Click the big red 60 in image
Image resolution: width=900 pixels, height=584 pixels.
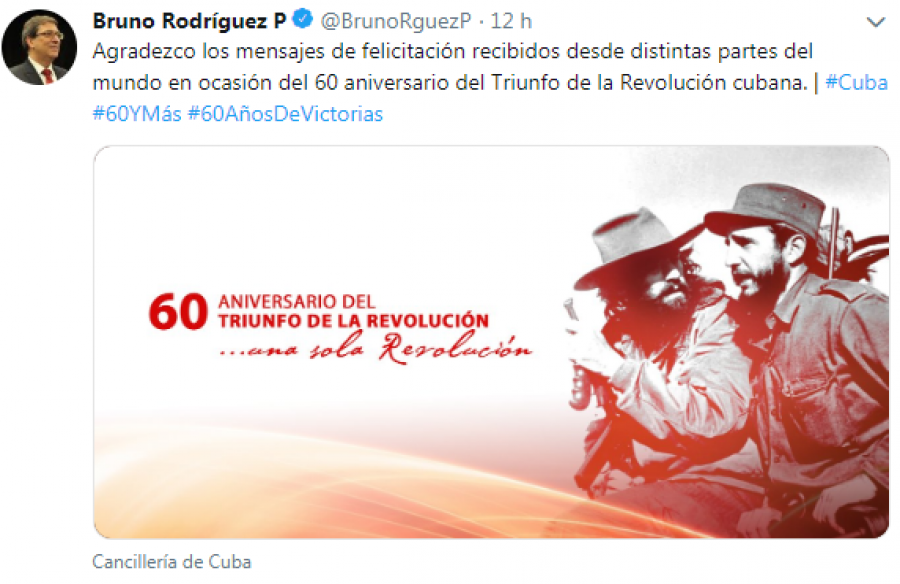pyautogui.click(x=178, y=312)
